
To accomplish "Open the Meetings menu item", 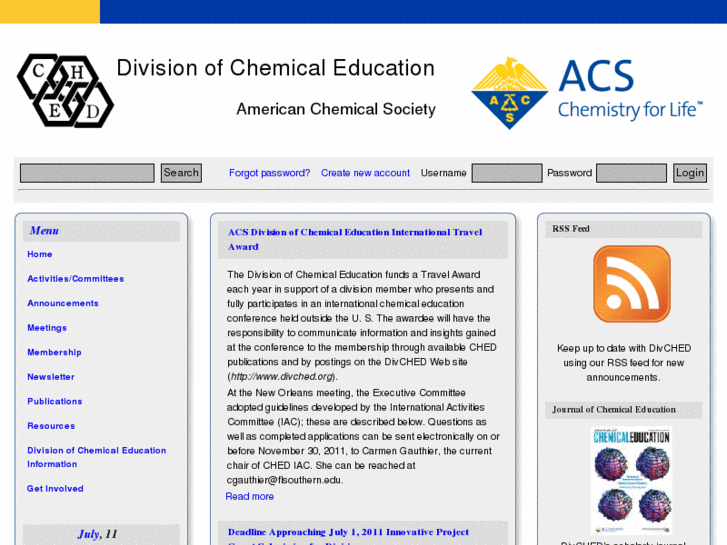I will coord(47,328).
